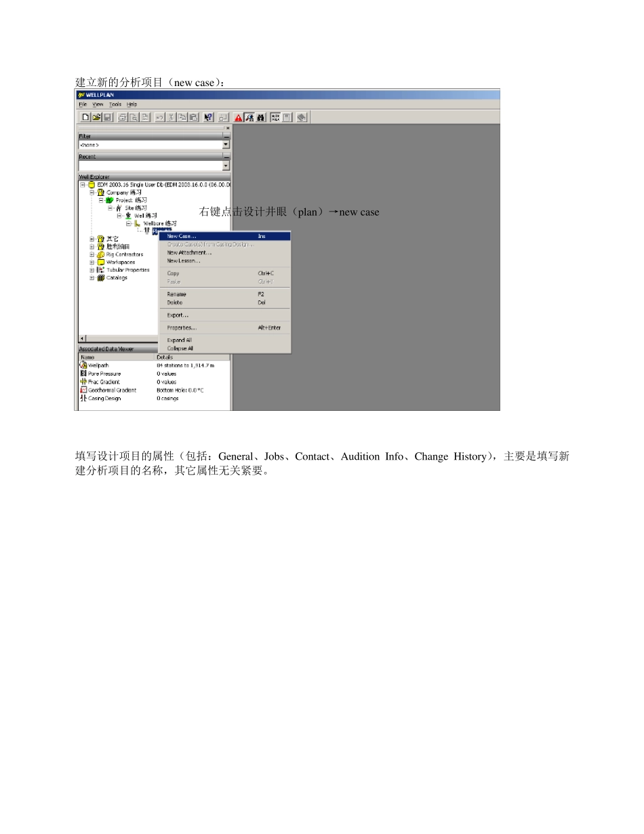The width and height of the screenshot is (644, 834).
Task: Choose Expand All from context menu
Action: 224,340
